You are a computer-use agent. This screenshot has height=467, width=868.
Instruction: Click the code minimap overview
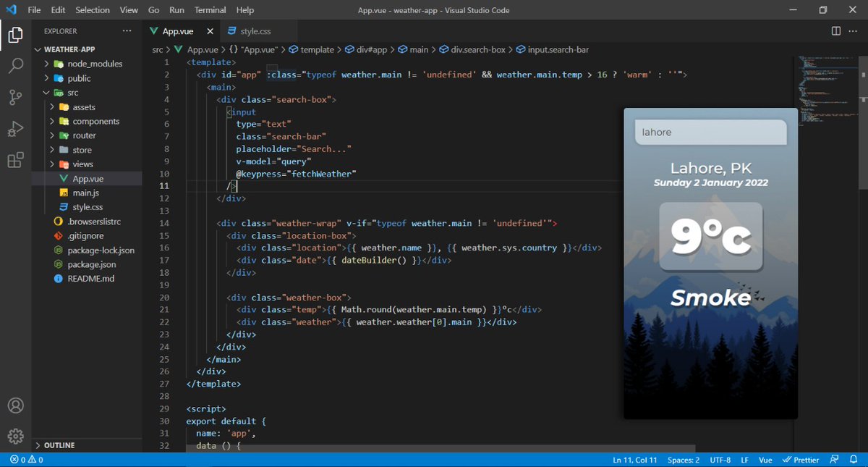[827, 91]
